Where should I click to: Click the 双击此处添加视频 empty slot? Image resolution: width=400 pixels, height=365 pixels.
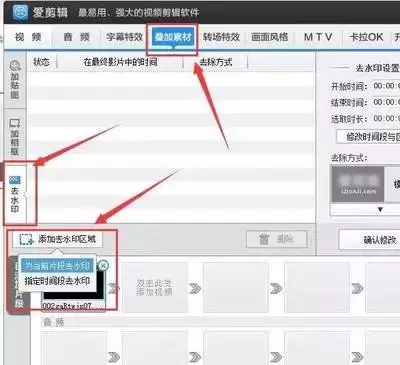(x=154, y=287)
